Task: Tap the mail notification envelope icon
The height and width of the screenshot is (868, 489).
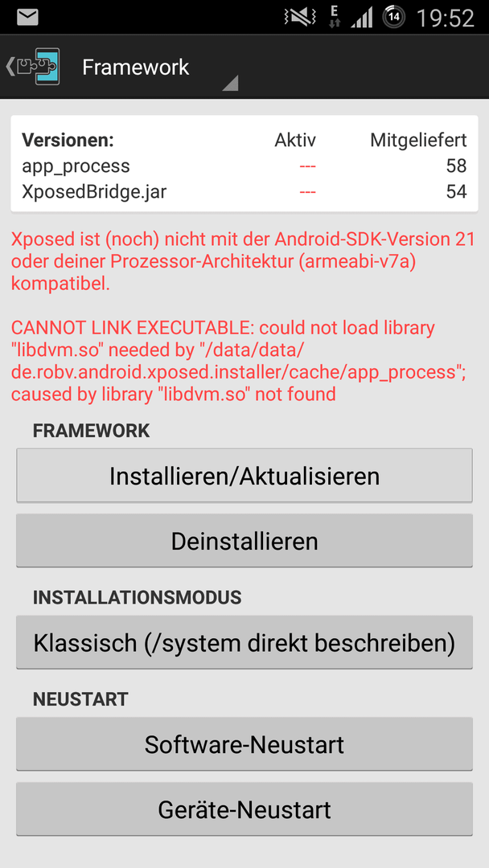Action: 27,18
